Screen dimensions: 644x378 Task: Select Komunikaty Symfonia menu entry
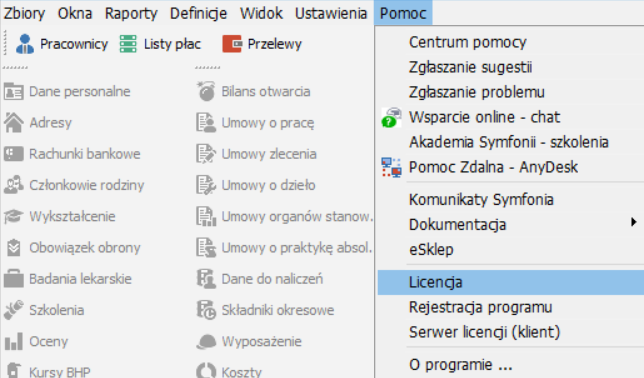(x=481, y=200)
